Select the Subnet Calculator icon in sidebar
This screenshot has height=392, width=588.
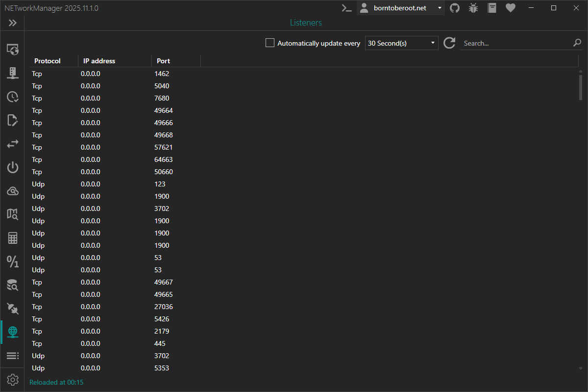point(13,238)
